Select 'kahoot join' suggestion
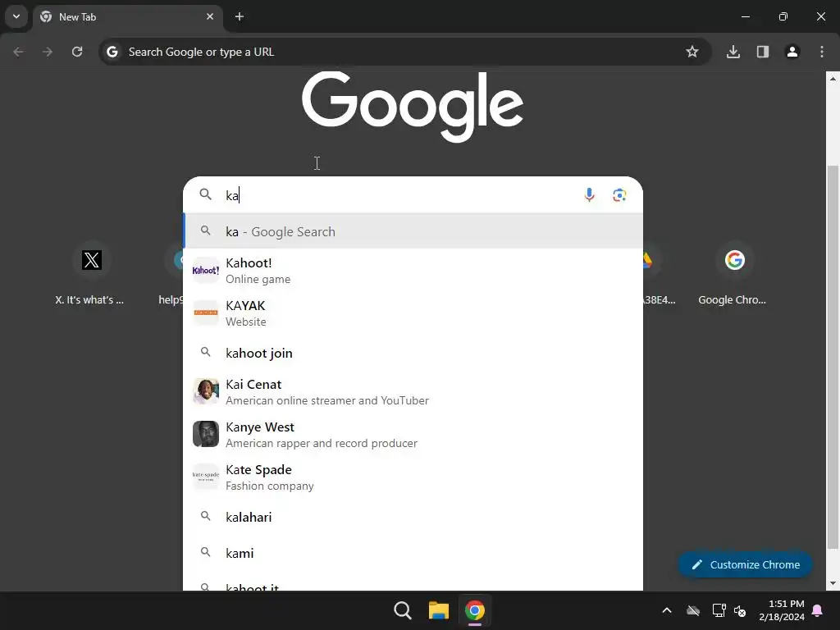Image resolution: width=840 pixels, height=630 pixels. point(413,353)
